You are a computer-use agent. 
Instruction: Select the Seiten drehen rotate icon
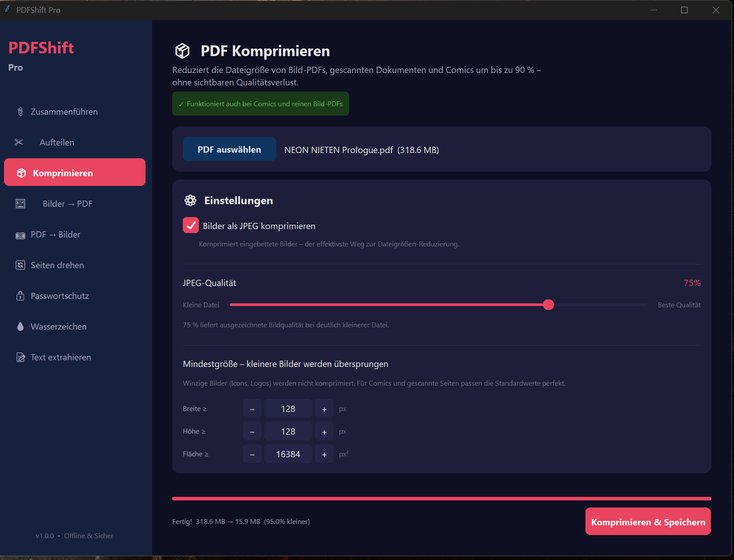pos(20,265)
